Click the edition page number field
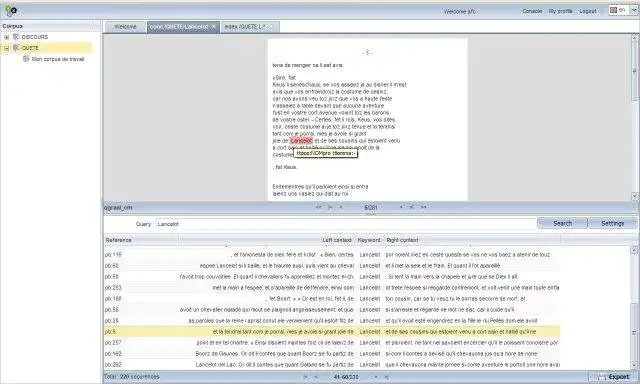Viewport: 640px width, 384px height. pos(371,207)
